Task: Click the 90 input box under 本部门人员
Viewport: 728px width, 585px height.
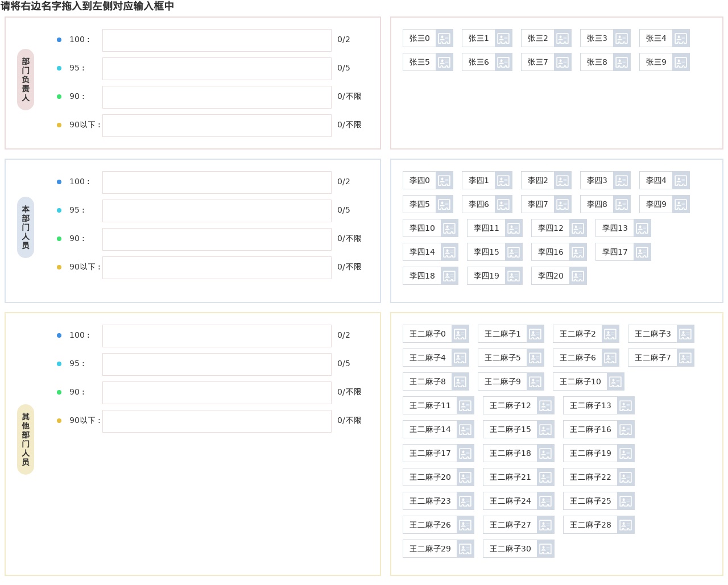Action: click(217, 239)
